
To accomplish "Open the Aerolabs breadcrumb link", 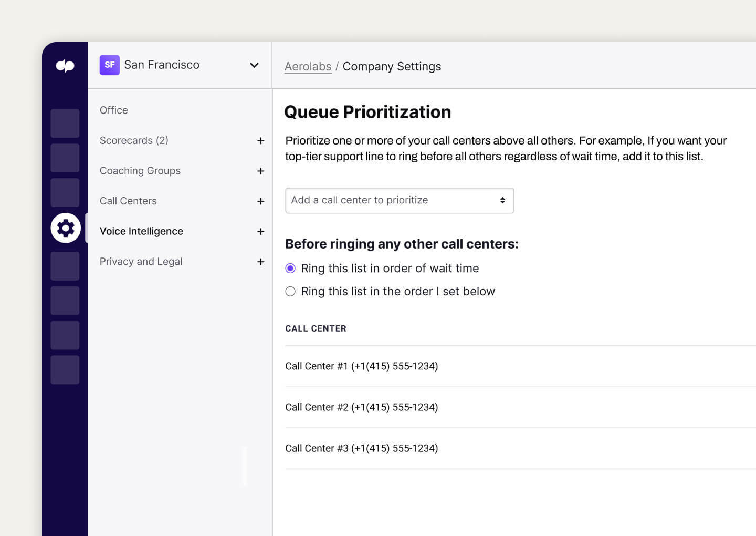I will tap(308, 66).
